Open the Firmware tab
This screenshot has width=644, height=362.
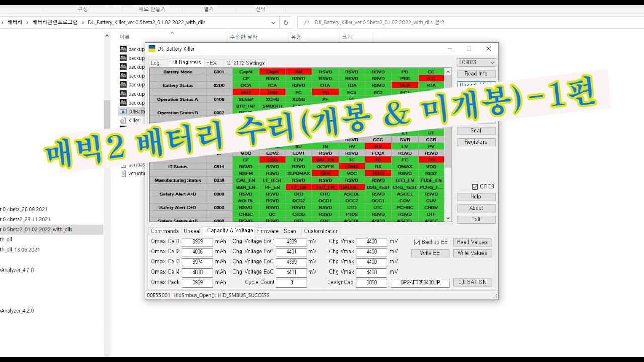(x=267, y=231)
